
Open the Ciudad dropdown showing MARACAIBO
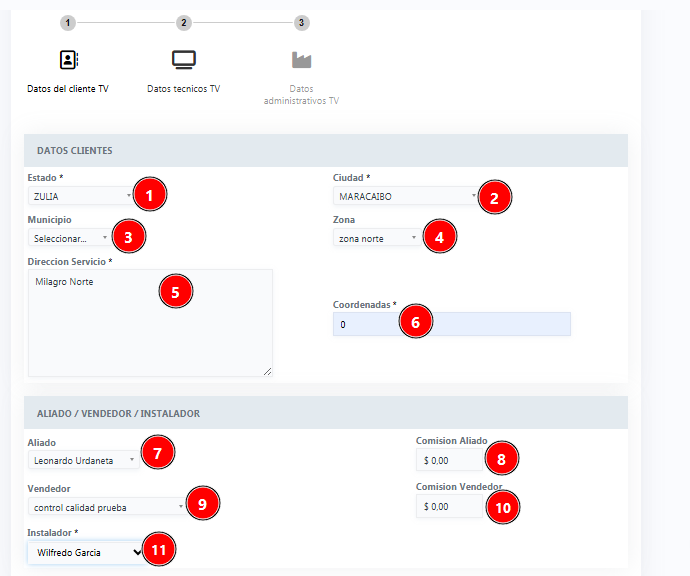tap(405, 197)
